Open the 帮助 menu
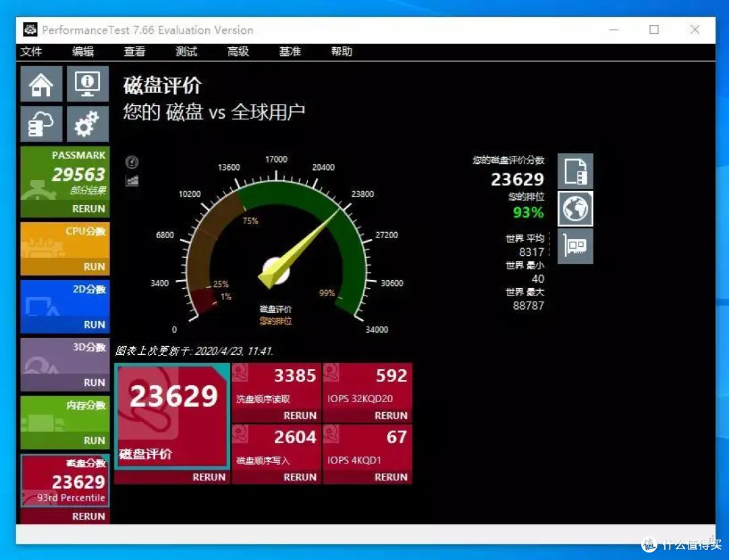This screenshot has width=729, height=560. (342, 51)
